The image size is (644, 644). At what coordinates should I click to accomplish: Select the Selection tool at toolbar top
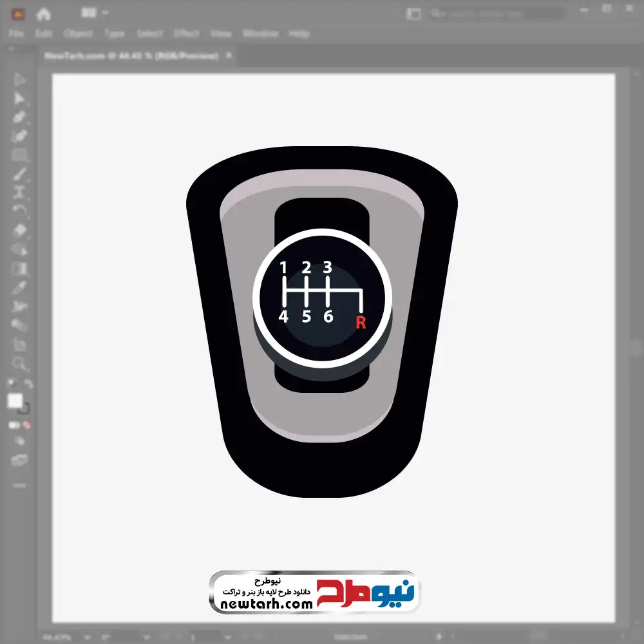(20, 80)
